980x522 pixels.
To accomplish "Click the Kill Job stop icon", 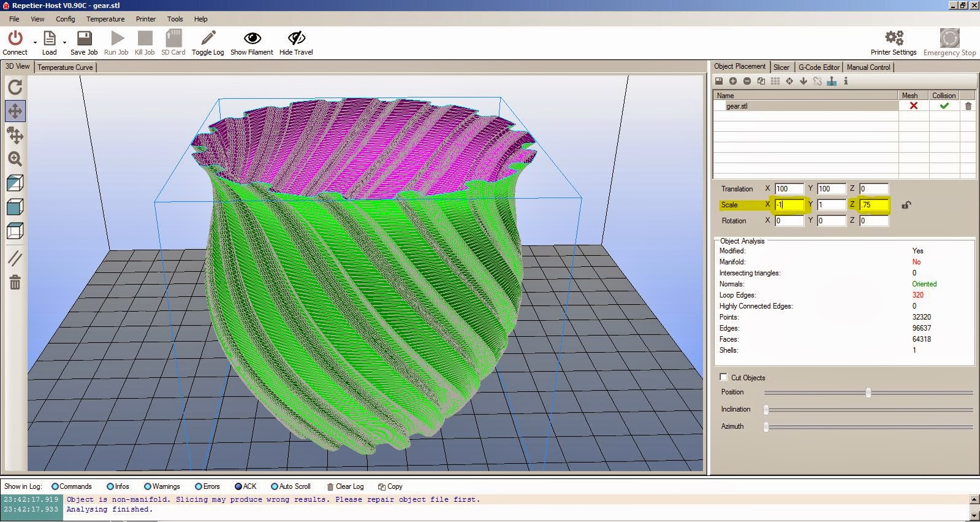I will point(145,38).
